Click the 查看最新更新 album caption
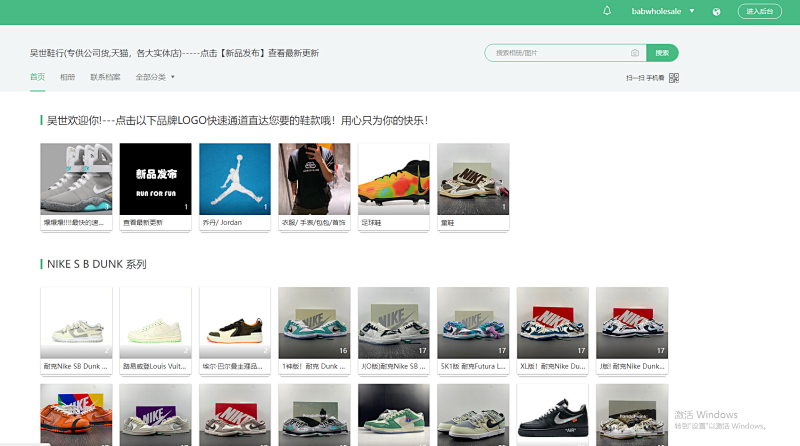 [143, 222]
